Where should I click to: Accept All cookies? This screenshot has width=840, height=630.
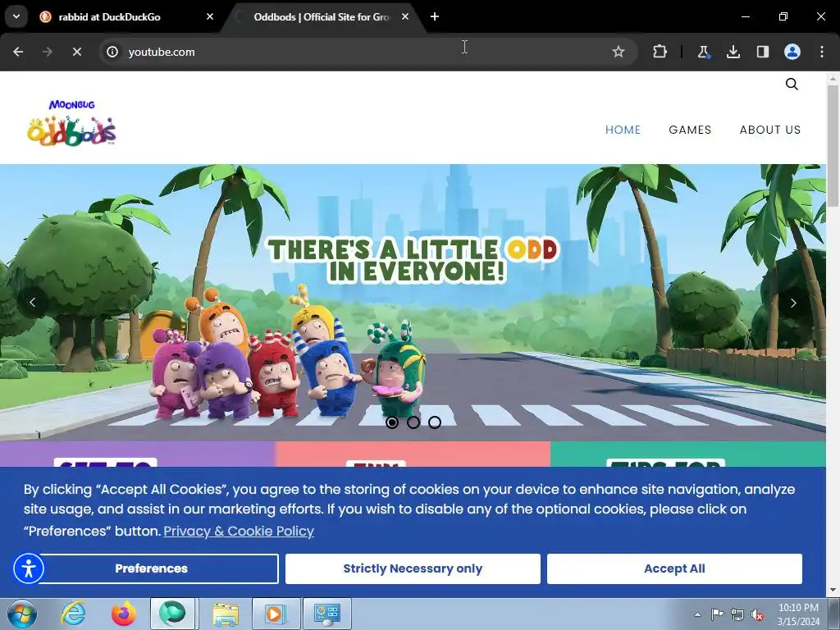tap(674, 568)
